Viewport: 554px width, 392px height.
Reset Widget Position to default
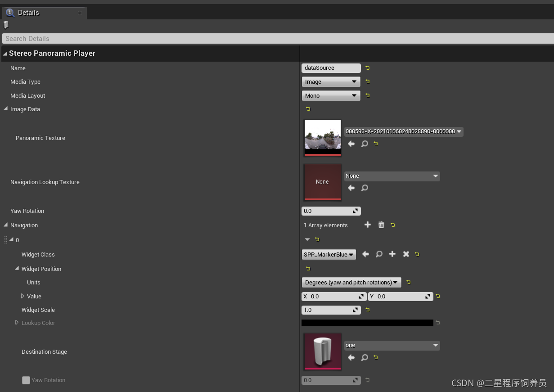point(308,269)
